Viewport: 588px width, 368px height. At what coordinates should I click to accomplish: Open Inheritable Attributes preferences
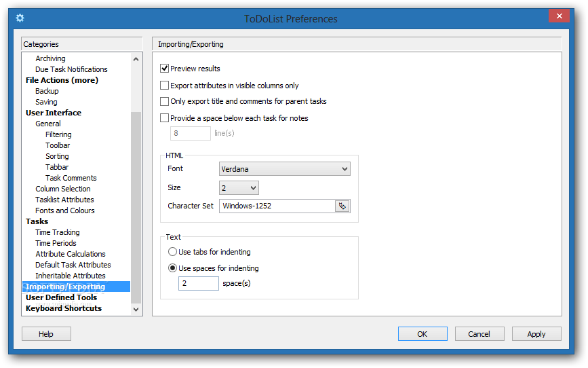click(x=71, y=276)
